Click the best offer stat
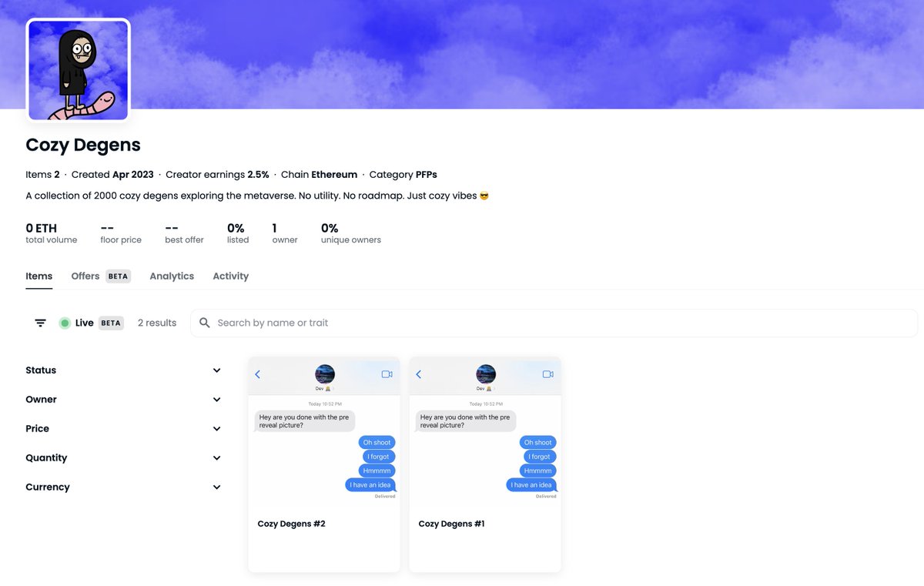The width and height of the screenshot is (924, 586). tap(184, 233)
